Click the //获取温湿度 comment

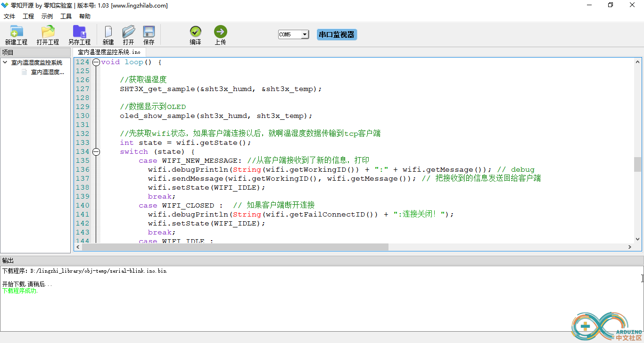143,80
